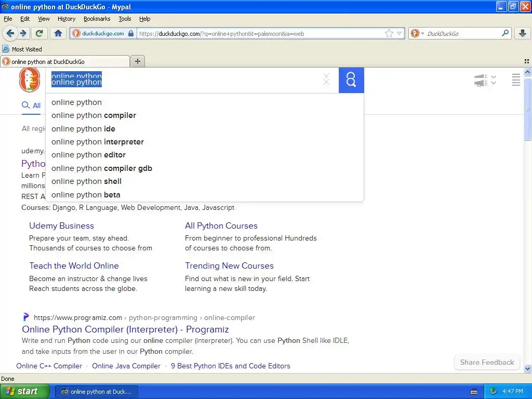Open the search engine selector dropdown
532x399 pixels.
[x=417, y=33]
